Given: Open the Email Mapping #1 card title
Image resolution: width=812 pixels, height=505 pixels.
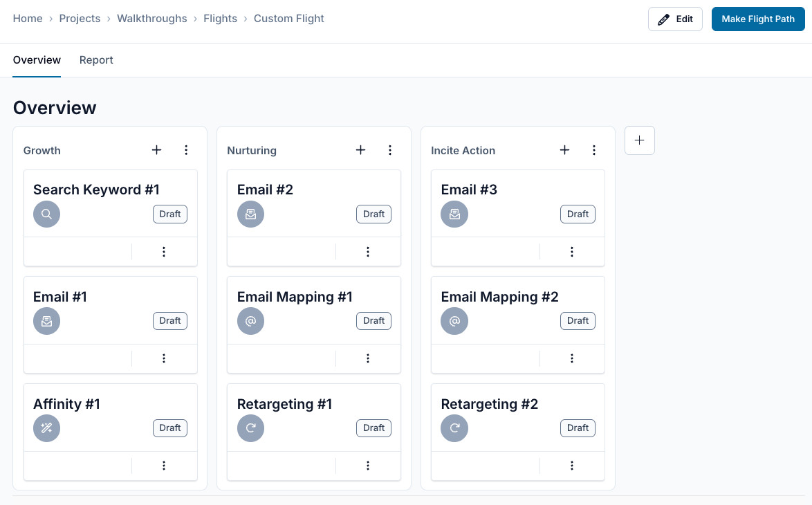Looking at the screenshot, I should pyautogui.click(x=295, y=297).
